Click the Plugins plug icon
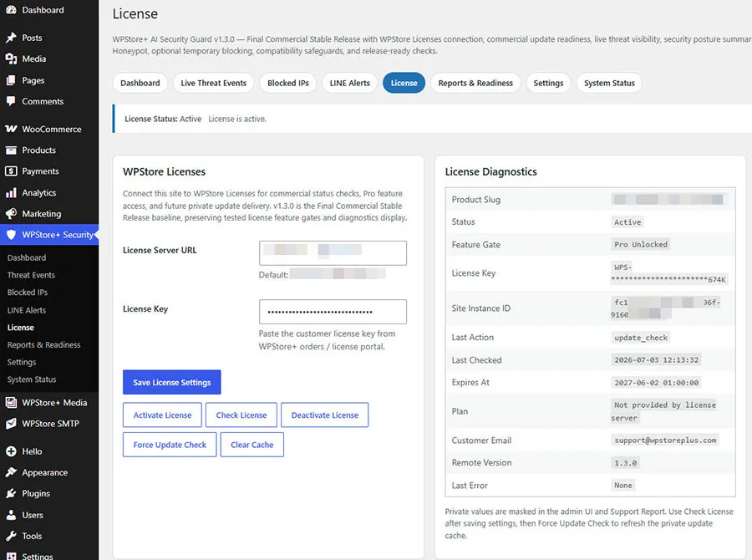This screenshot has height=560, width=752. point(11,493)
